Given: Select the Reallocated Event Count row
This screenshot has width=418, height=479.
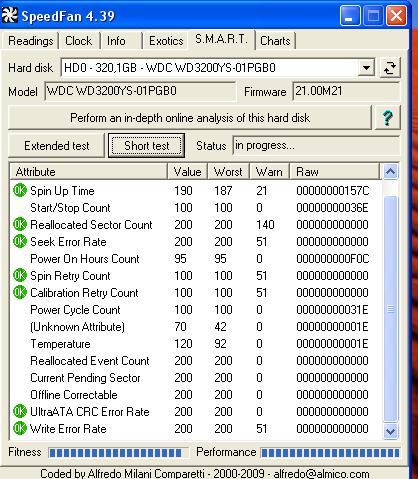Looking at the screenshot, I should coord(196,361).
